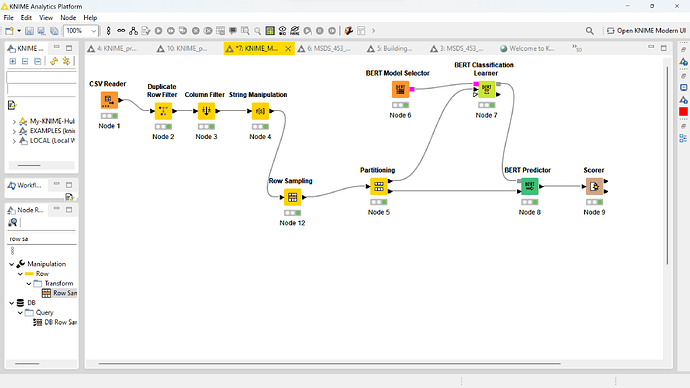
Task: Click the Partitioning node icon
Action: pyautogui.click(x=378, y=187)
